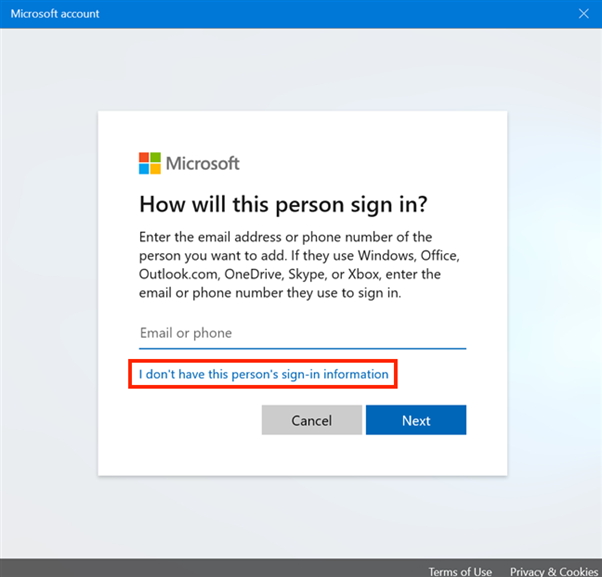Open "I don't have this person's sign-in information"
Screen dimensions: 602x577
[x=264, y=375]
